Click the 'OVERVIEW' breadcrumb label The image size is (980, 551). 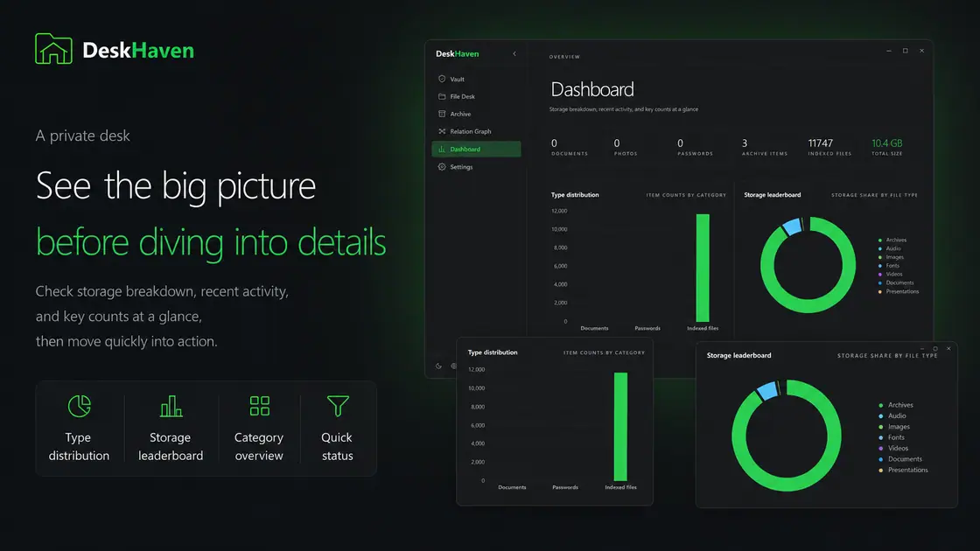tap(564, 57)
